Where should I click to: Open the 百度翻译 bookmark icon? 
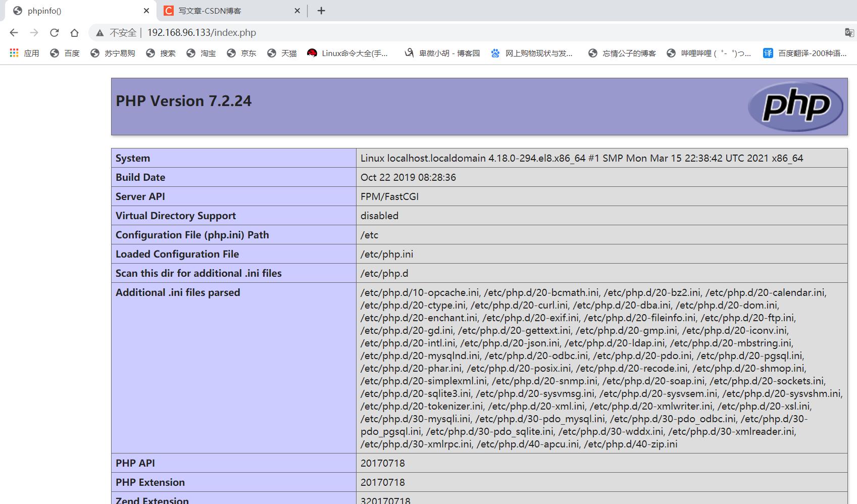(x=768, y=53)
